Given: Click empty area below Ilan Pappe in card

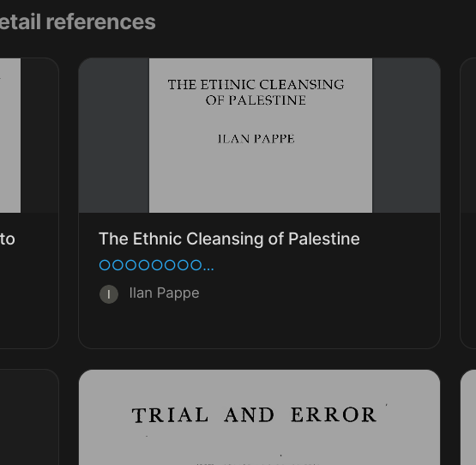Looking at the screenshot, I should [259, 327].
